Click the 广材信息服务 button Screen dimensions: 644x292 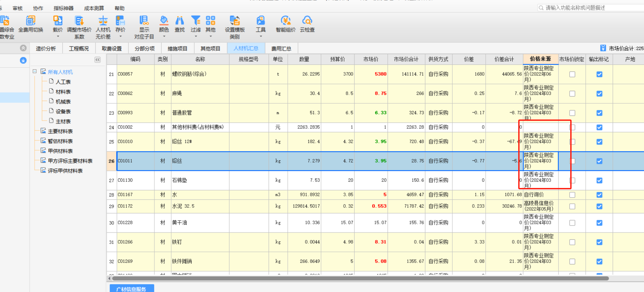[x=132, y=289]
